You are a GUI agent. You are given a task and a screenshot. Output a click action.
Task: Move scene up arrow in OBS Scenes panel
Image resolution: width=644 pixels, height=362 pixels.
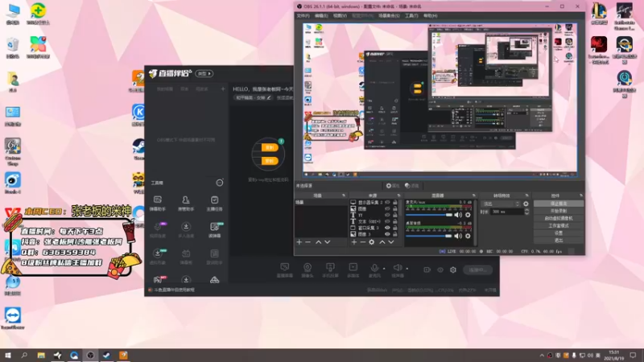[x=318, y=242]
